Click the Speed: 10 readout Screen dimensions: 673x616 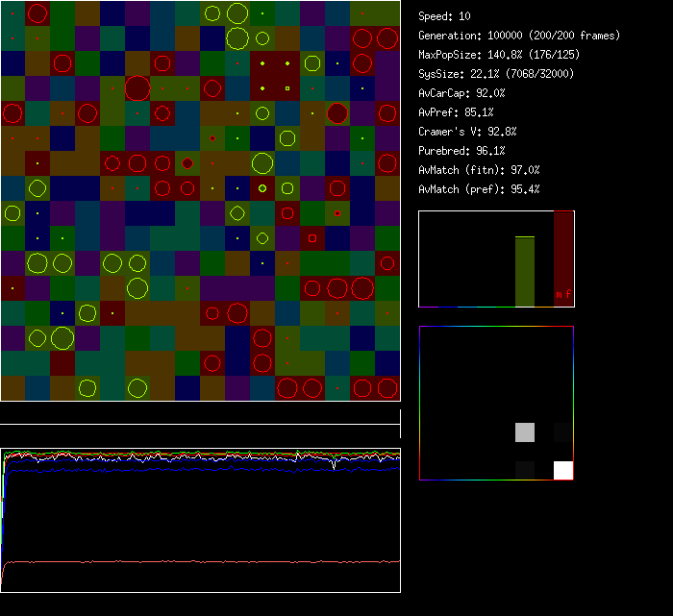click(x=445, y=16)
